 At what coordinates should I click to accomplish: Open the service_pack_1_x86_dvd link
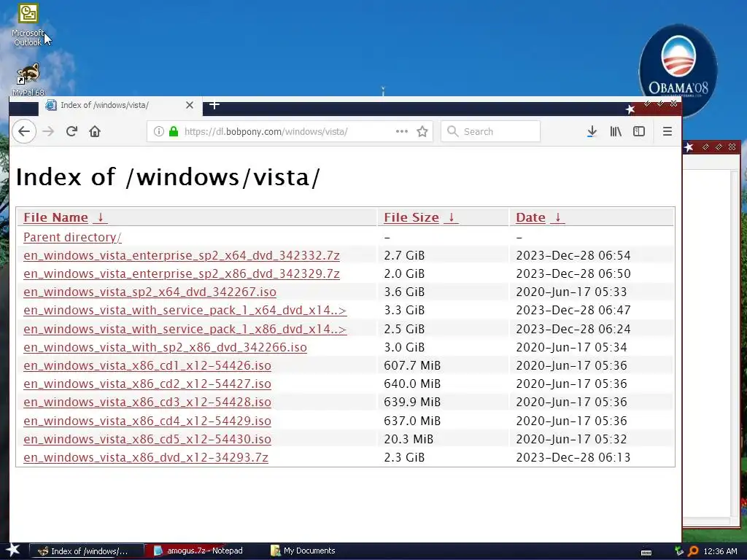(185, 329)
